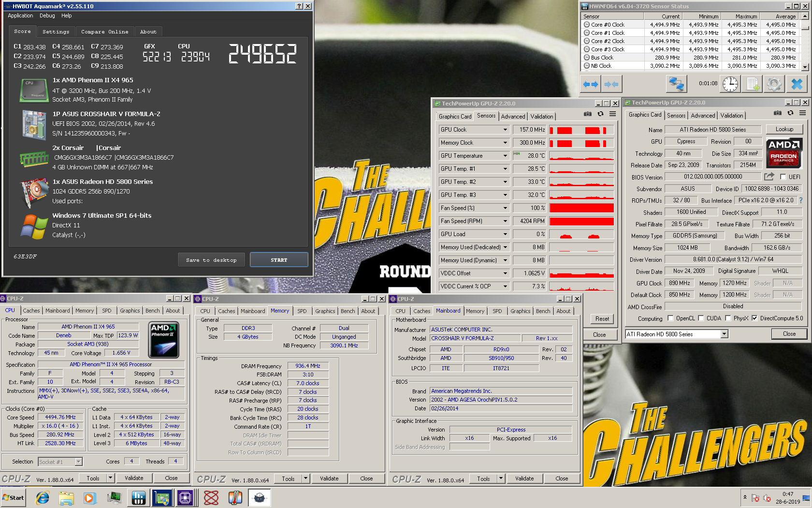
Task: Click Save to desktop button
Action: [x=211, y=260]
